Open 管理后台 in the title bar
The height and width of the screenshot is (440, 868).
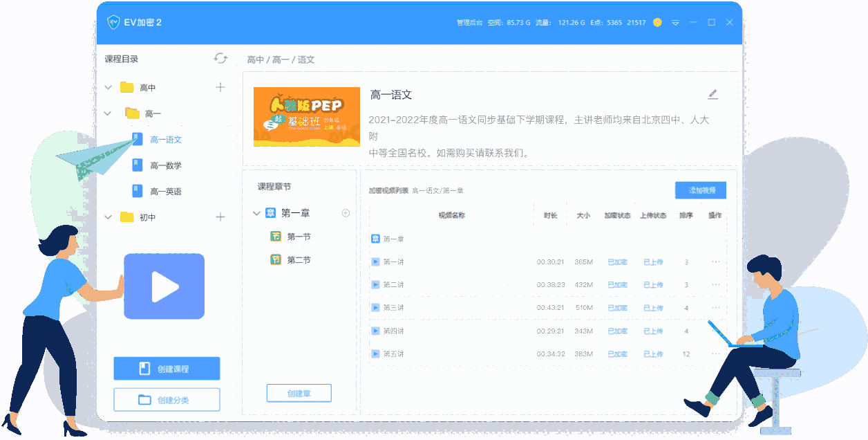(x=470, y=21)
